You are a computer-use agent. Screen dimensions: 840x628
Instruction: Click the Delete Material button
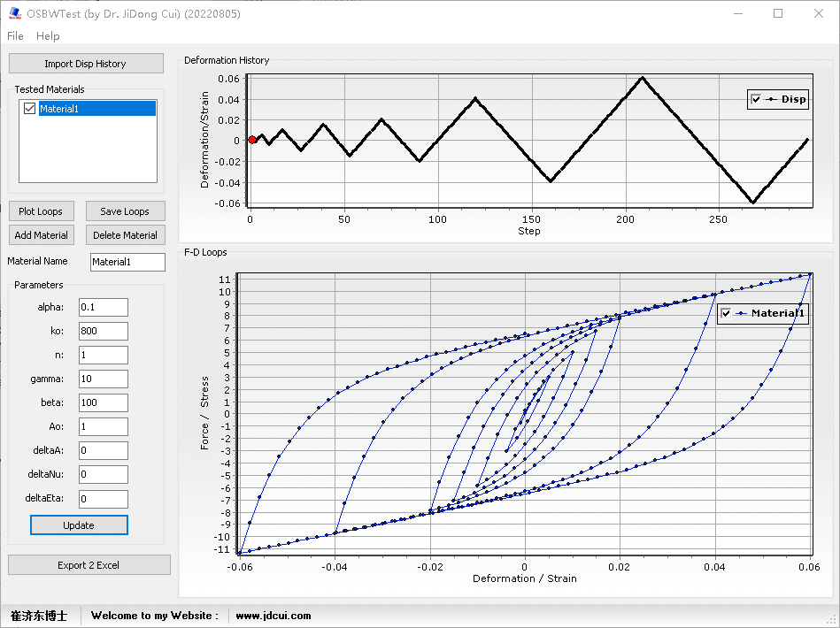point(126,235)
